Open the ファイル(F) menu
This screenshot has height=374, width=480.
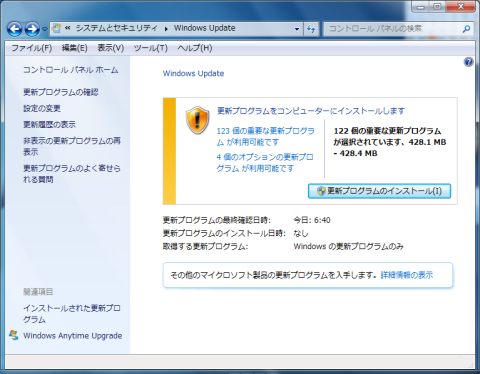click(32, 48)
